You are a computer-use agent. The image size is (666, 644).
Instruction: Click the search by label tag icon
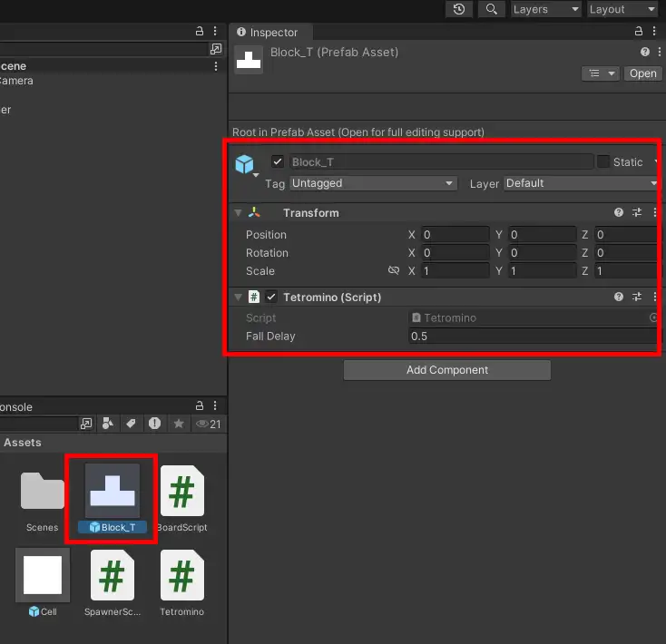tap(131, 424)
